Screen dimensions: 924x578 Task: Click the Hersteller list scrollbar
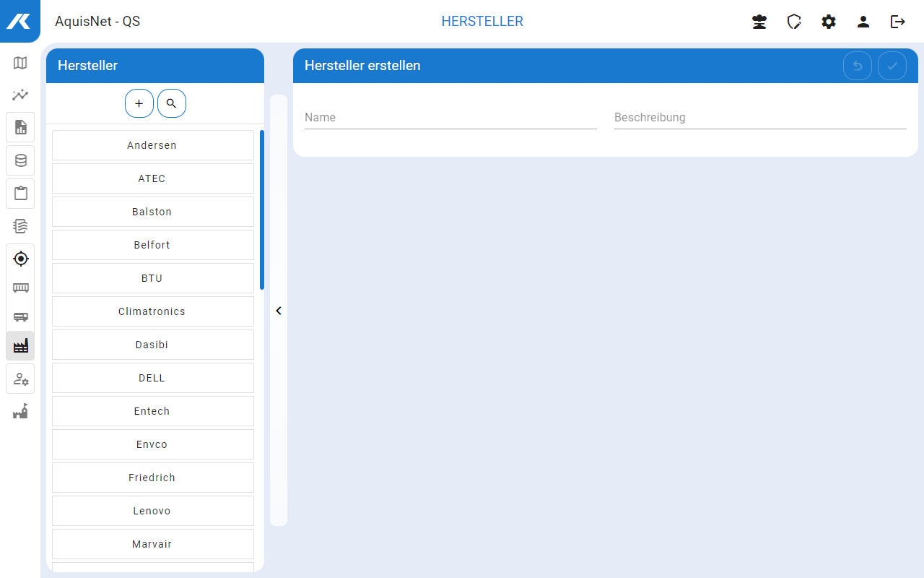click(x=261, y=210)
